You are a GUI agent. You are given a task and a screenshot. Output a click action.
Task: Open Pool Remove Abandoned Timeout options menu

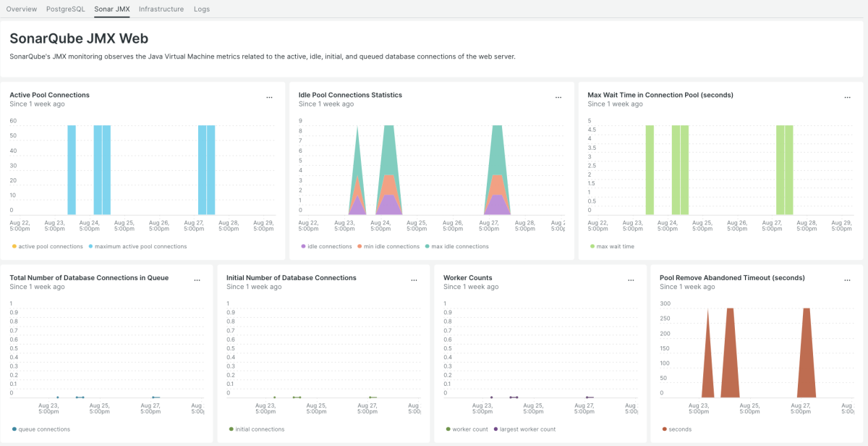pyautogui.click(x=847, y=280)
